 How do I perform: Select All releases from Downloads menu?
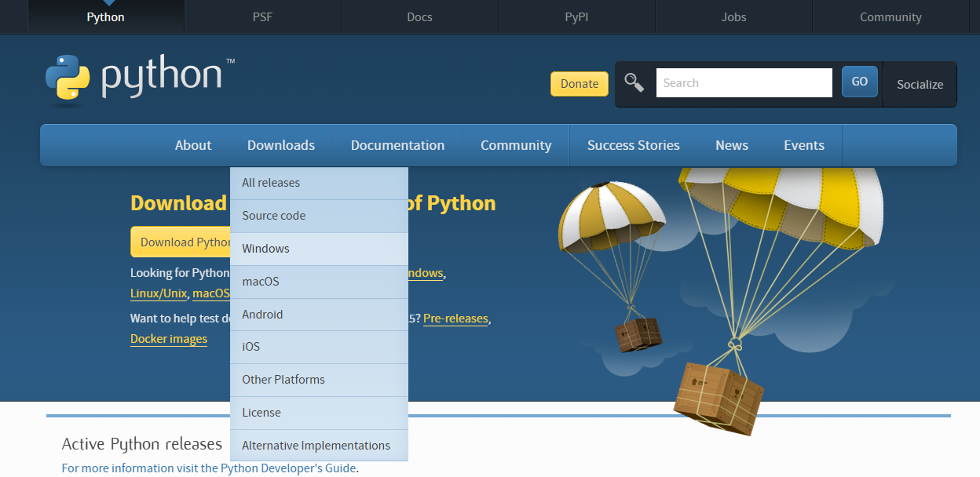(319, 183)
